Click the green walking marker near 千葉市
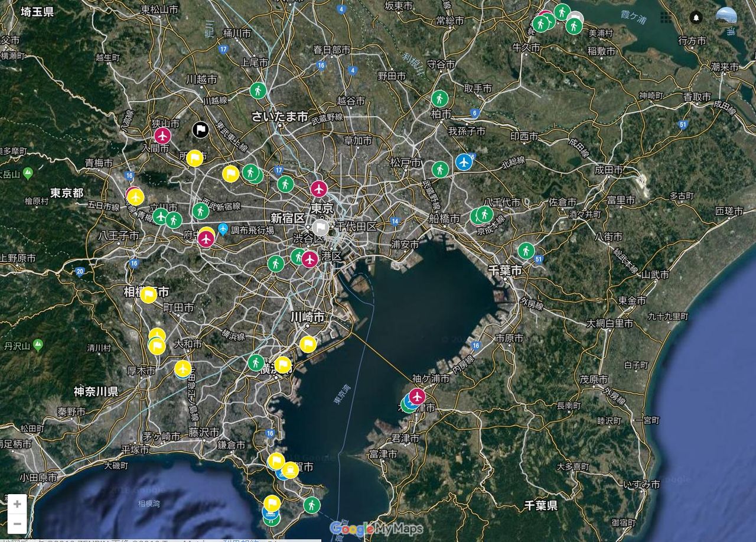 526,251
